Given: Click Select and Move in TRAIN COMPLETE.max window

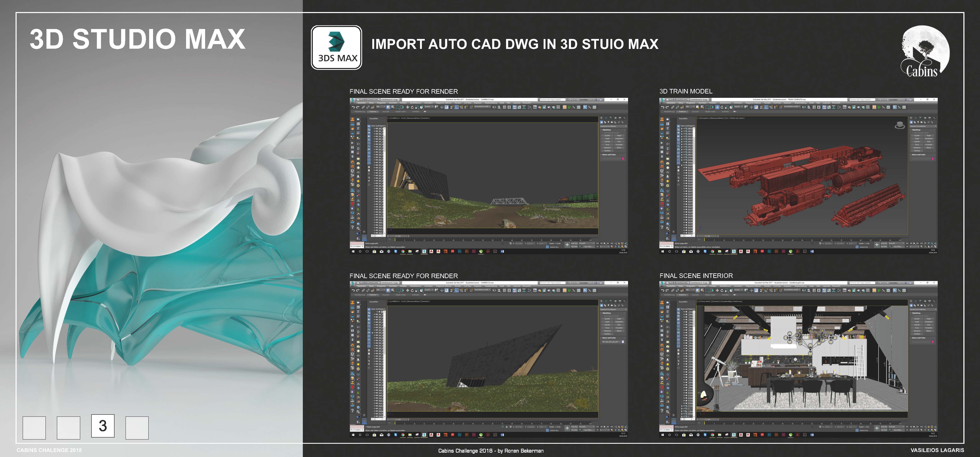Looking at the screenshot, I should 717,107.
